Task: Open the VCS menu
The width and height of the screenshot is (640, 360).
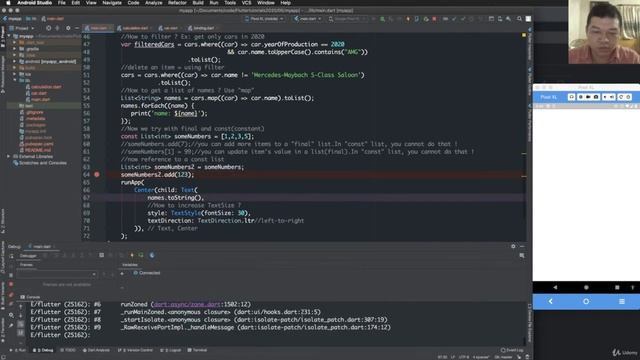Action: pos(247,3)
